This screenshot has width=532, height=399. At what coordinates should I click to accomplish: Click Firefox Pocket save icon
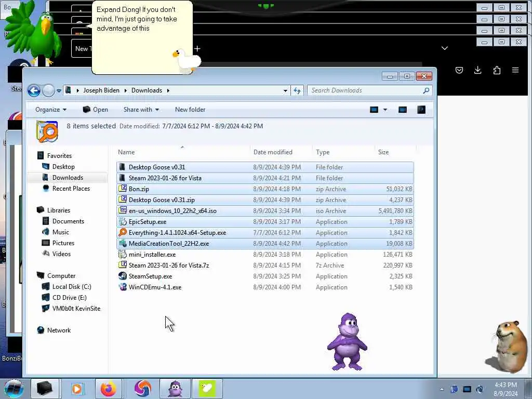[459, 70]
